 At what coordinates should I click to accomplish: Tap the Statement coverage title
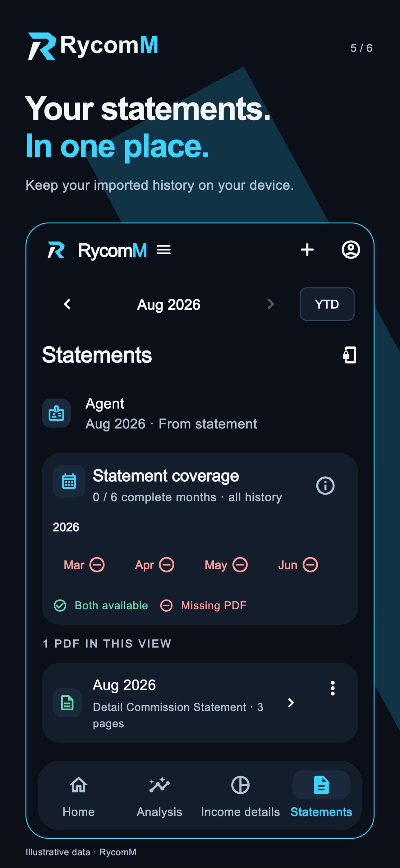[166, 476]
